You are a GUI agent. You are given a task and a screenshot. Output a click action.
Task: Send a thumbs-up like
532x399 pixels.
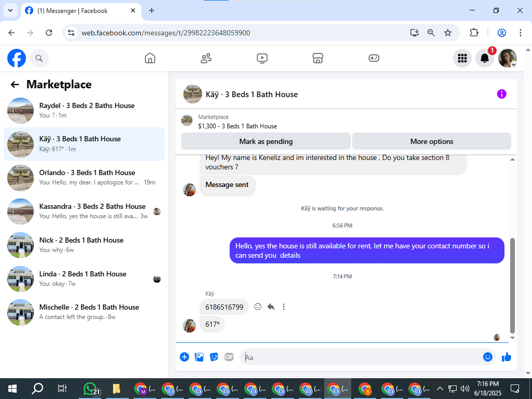[x=507, y=357]
